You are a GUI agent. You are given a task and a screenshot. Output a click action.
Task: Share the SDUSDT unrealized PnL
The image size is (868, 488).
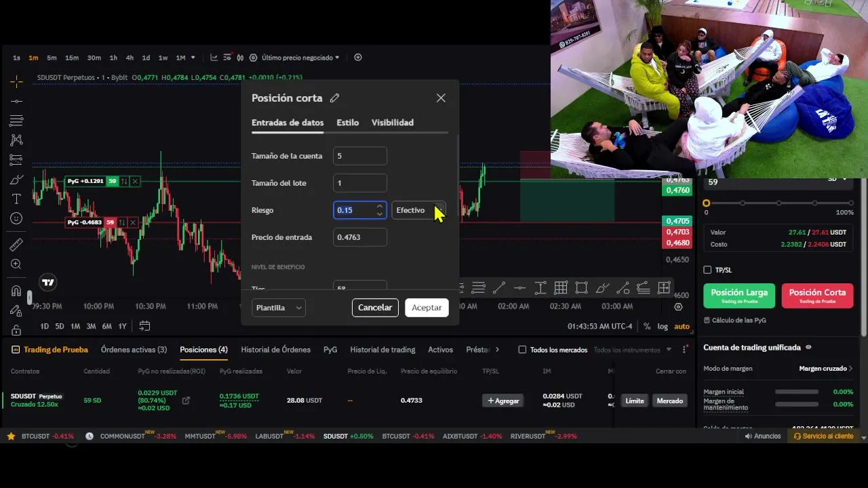click(x=186, y=401)
